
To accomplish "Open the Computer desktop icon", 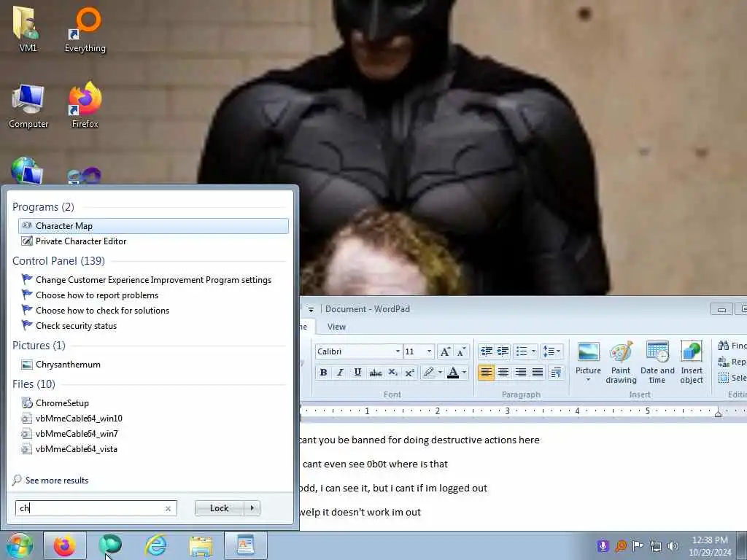I will tap(28, 106).
